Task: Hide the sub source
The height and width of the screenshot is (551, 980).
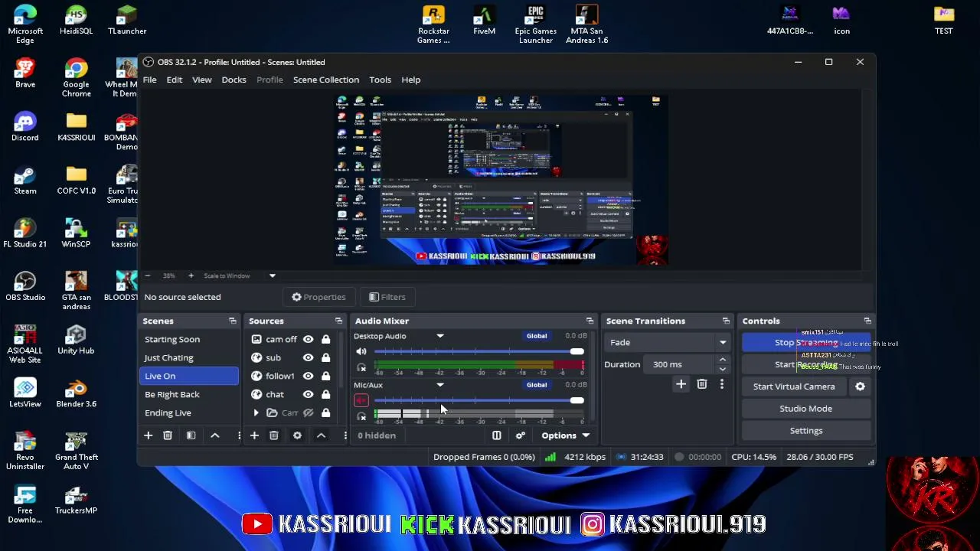Action: [308, 357]
